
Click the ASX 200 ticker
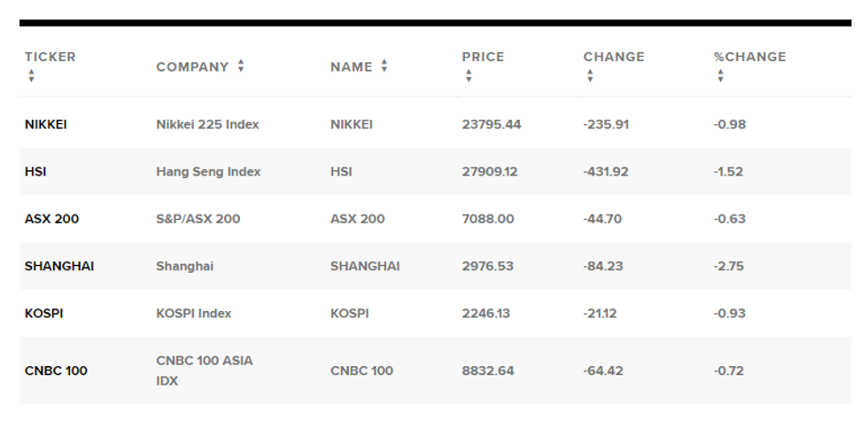click(51, 219)
